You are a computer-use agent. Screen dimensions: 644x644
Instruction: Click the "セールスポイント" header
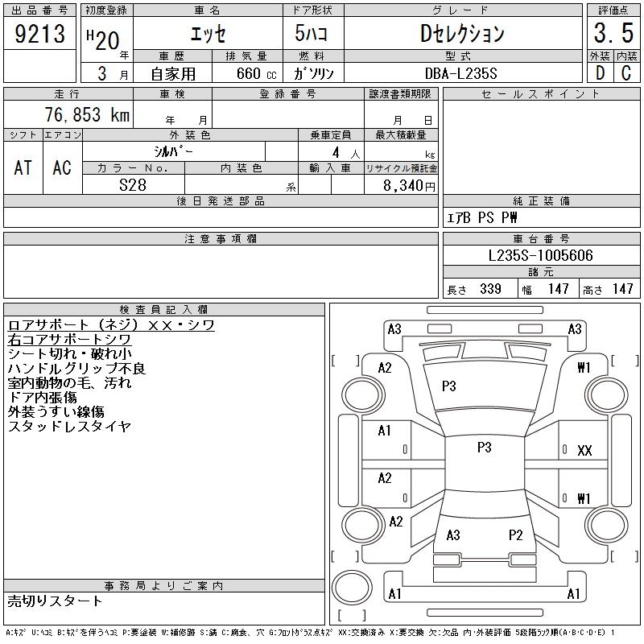pos(541,94)
